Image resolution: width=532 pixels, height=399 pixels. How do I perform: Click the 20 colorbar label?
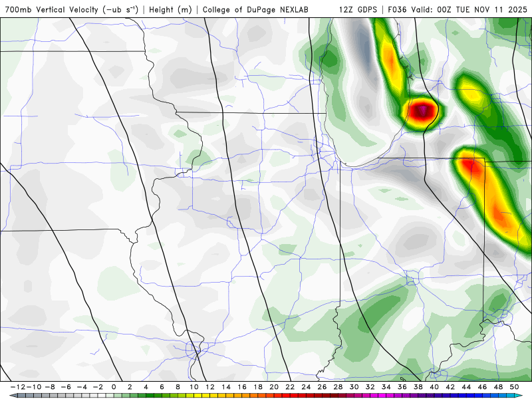tap(274, 387)
